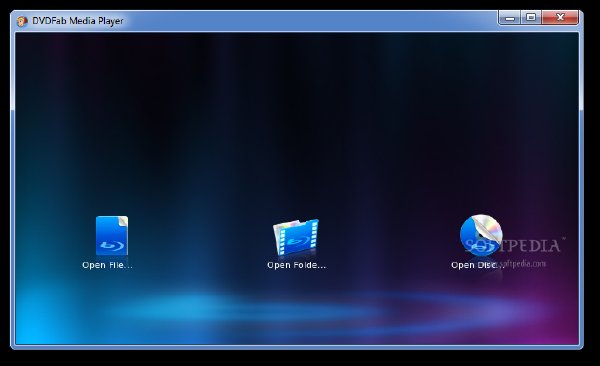Click the "DVDFab Media Player" title text

(x=78, y=21)
